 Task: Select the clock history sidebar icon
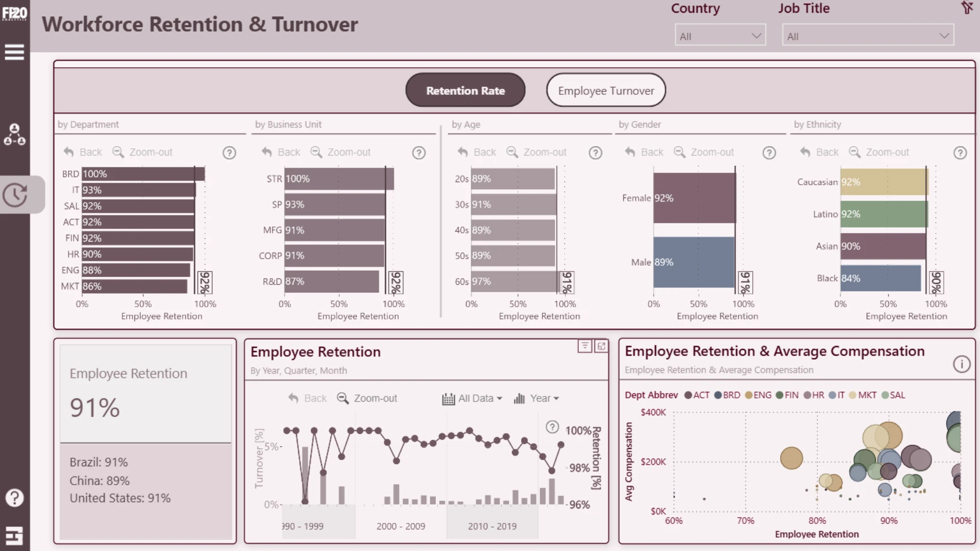pos(15,194)
